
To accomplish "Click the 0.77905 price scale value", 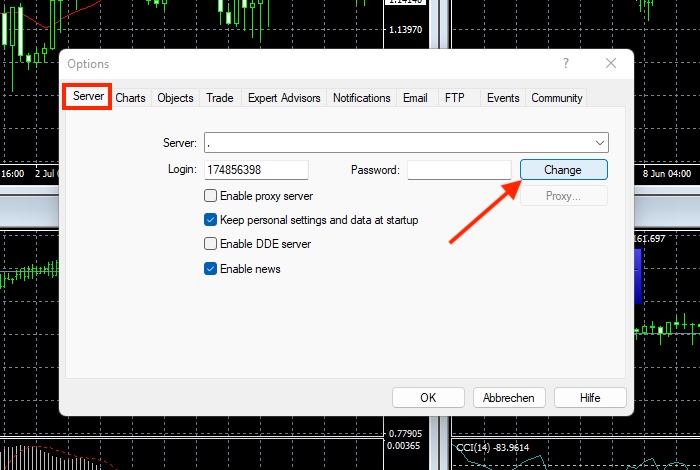I will (405, 433).
